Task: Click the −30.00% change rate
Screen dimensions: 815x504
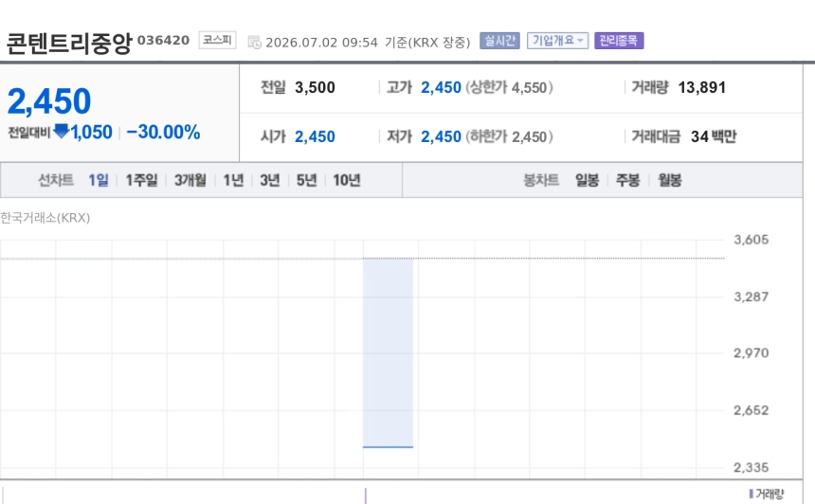Action: (x=163, y=132)
